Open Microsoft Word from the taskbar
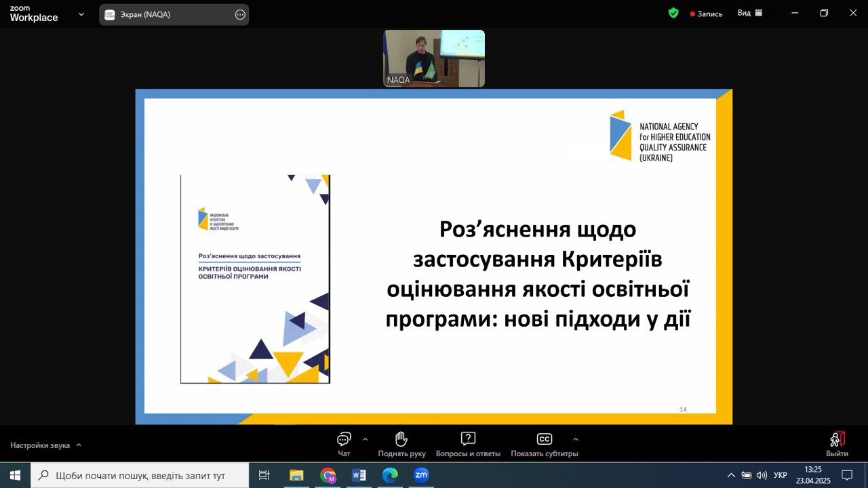 (359, 475)
